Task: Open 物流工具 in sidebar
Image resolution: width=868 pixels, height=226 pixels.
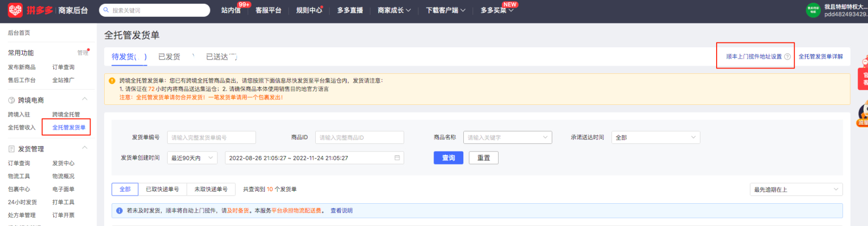Action: [x=19, y=176]
